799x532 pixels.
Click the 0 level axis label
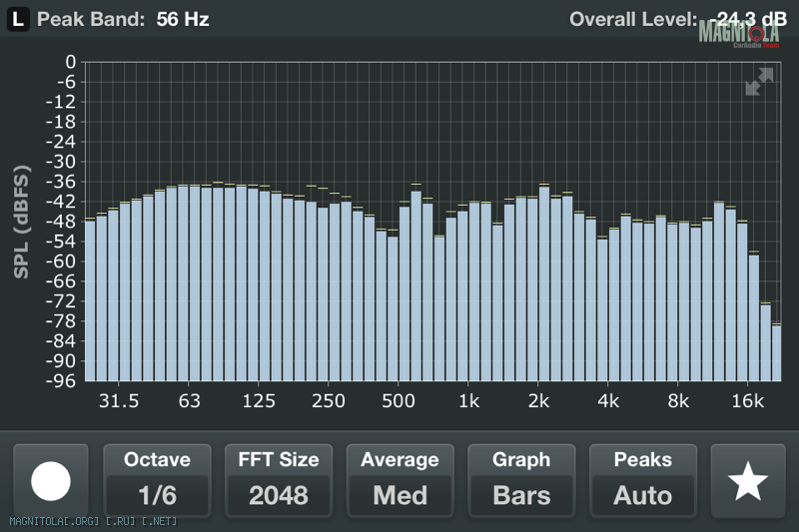(x=71, y=62)
